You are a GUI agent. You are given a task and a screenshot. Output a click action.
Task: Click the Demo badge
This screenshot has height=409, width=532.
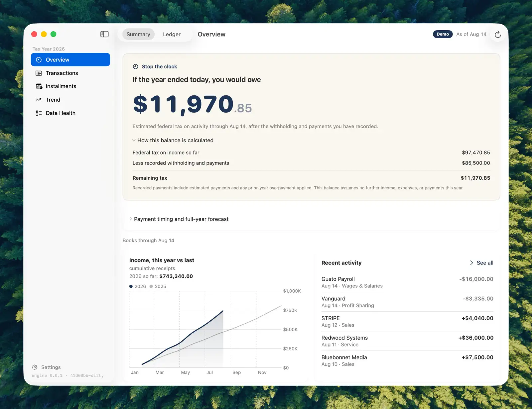click(x=443, y=34)
